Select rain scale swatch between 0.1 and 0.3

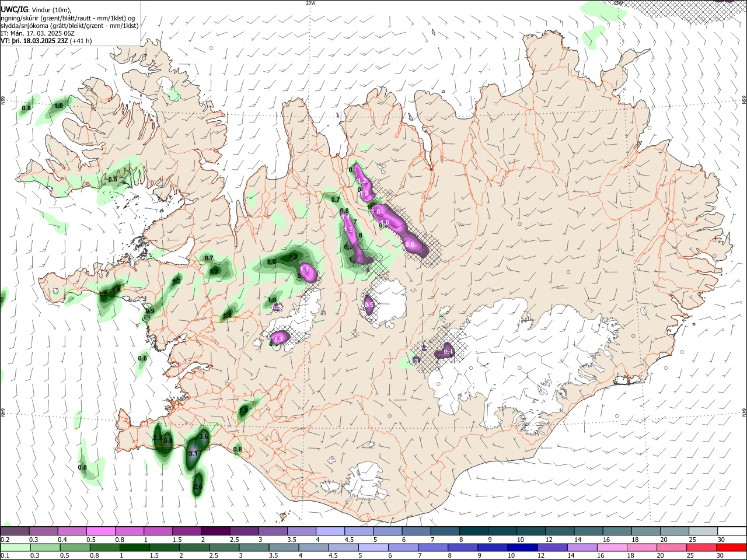[x=15, y=547]
